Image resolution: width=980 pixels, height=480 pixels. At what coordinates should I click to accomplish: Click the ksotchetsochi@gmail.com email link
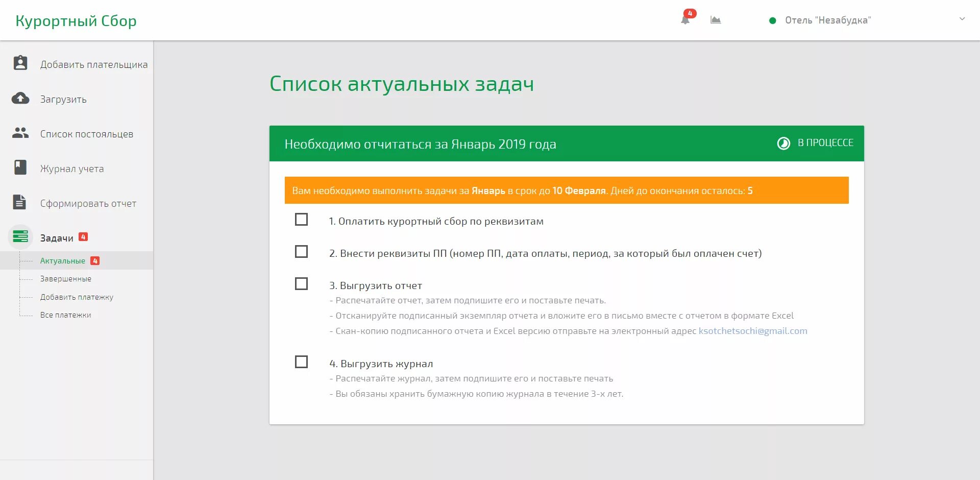coord(753,331)
